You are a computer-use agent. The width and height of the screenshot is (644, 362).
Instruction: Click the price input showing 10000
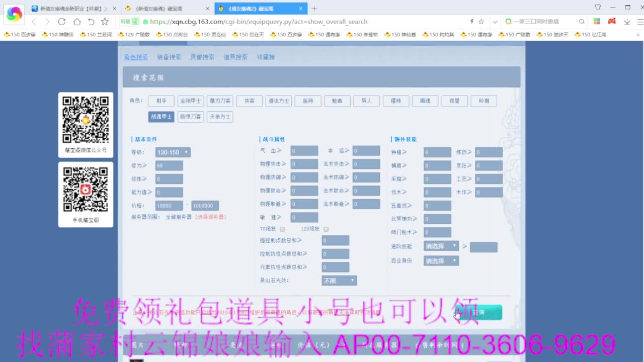pos(169,205)
